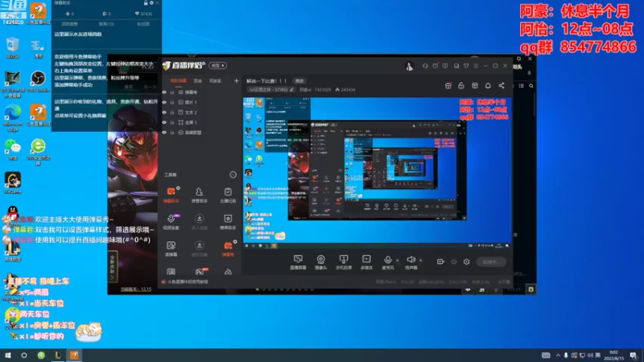This screenshot has height=362, width=644.
Task: Hide the 全屏 1 source with its eye icon
Action: click(x=165, y=122)
